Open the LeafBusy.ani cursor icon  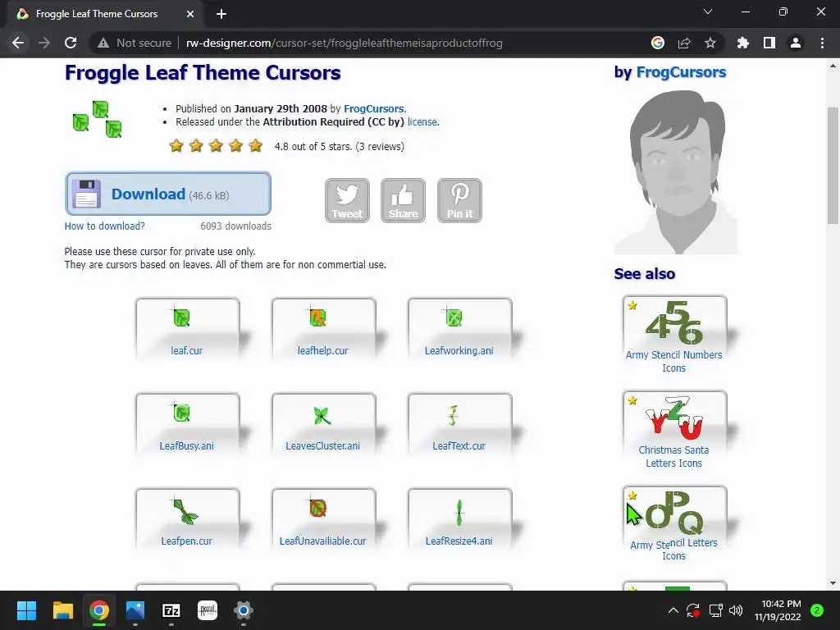pos(181,413)
